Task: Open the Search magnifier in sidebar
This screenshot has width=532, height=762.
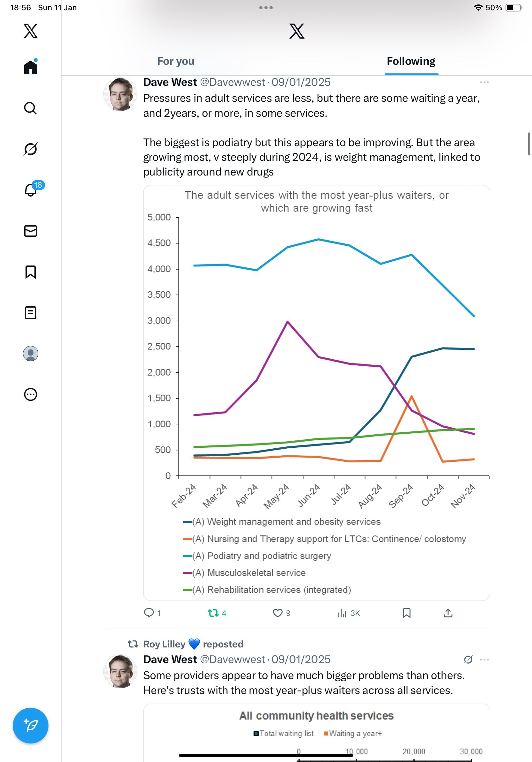Action: pos(31,108)
